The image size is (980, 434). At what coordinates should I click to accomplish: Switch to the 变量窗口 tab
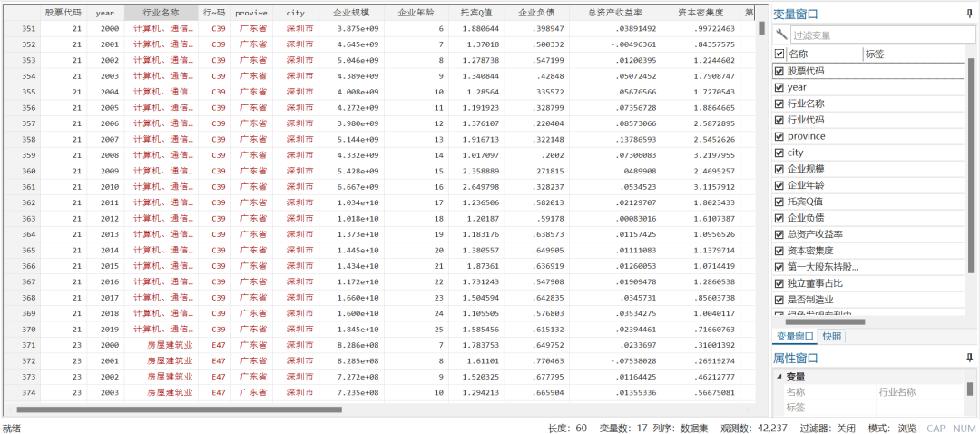pos(795,337)
